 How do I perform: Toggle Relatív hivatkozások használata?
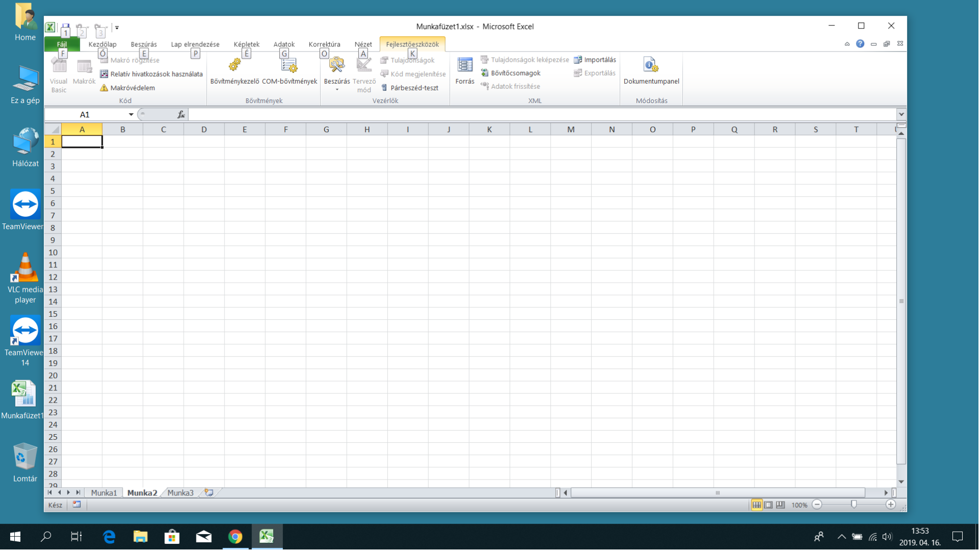pos(152,74)
